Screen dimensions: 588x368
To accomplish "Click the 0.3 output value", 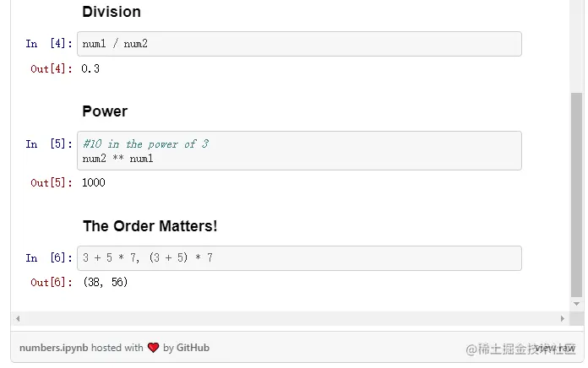I will (90, 68).
